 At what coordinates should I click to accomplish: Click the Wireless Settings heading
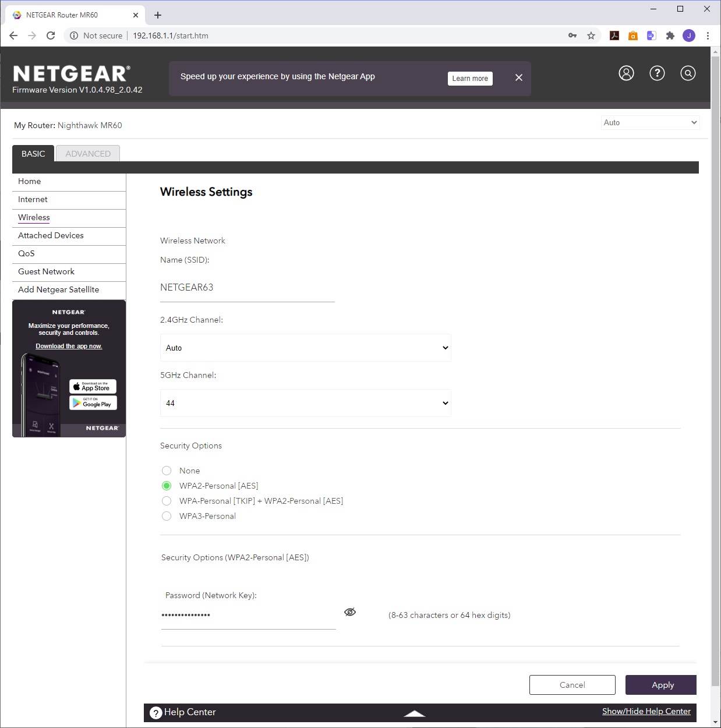(206, 192)
